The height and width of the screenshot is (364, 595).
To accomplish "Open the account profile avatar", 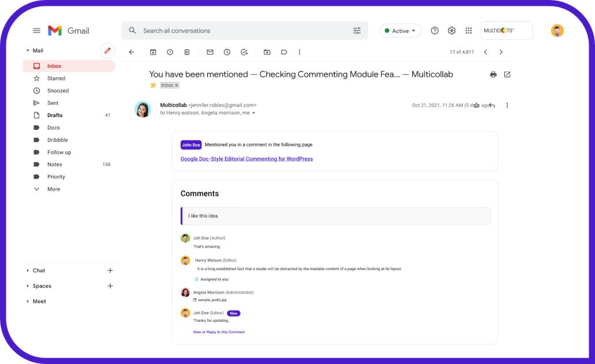I will coord(557,31).
